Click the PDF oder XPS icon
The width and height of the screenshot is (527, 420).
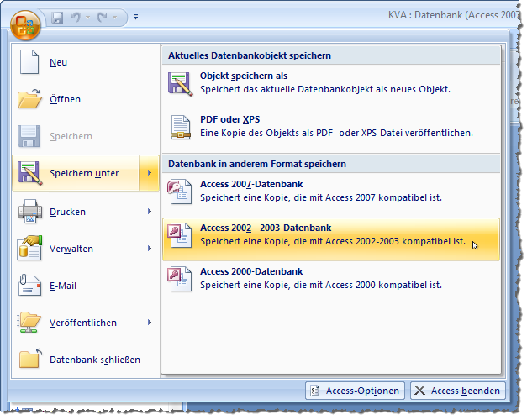click(181, 126)
